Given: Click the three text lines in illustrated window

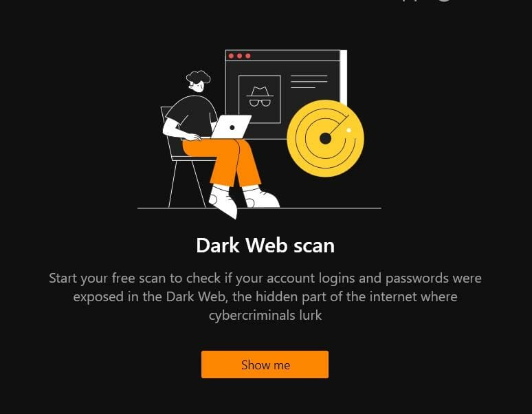Looking at the screenshot, I should pos(309,81).
